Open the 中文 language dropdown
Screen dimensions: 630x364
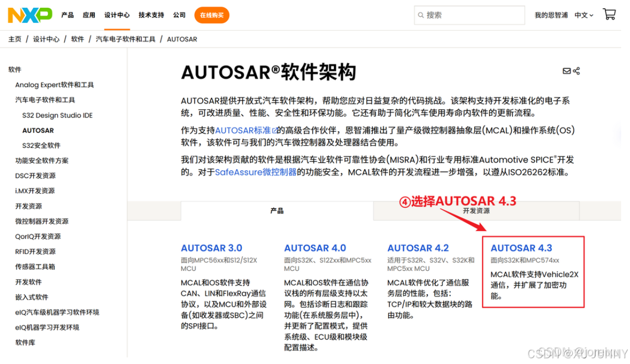tap(584, 15)
